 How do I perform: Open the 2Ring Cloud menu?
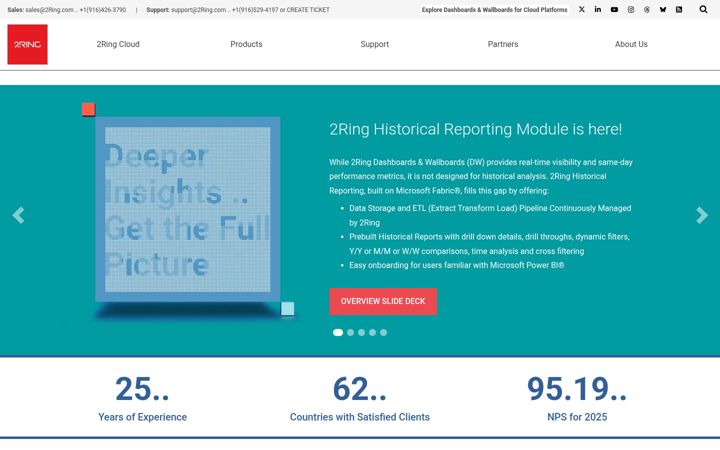click(x=118, y=44)
